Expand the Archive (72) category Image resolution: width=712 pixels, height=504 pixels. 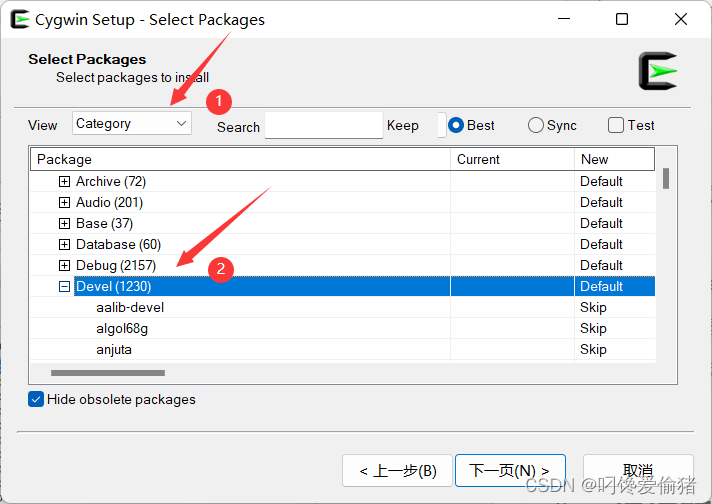(64, 182)
